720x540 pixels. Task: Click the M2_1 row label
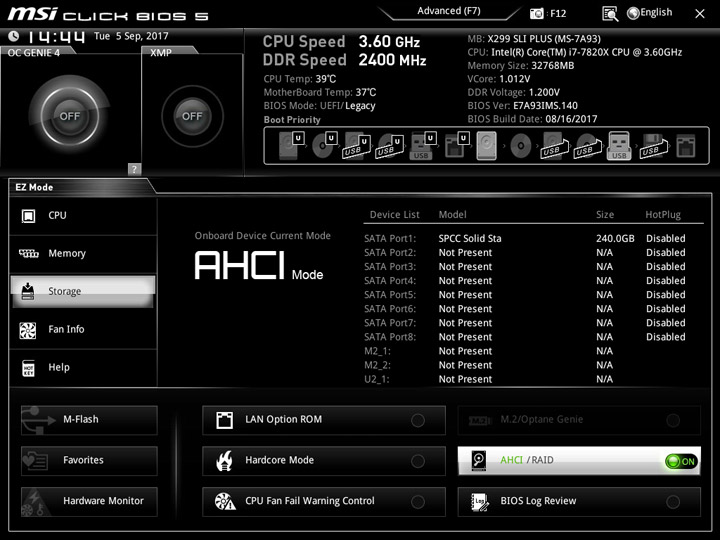coord(377,351)
